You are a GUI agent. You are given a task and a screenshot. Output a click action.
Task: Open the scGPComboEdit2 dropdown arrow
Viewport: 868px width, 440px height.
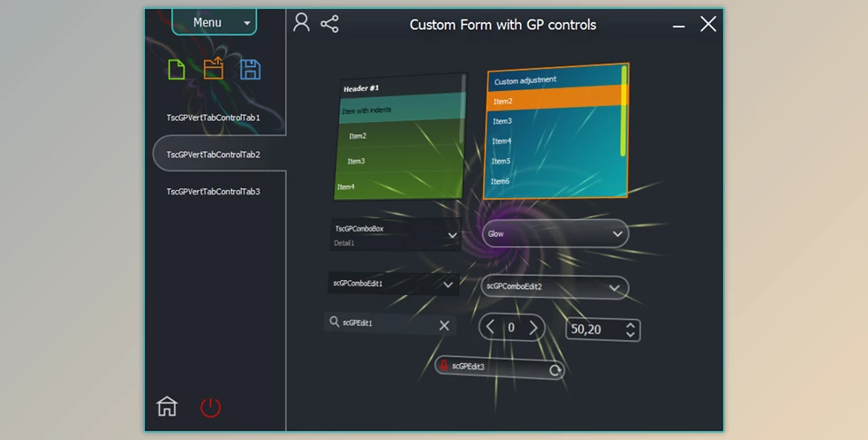click(614, 288)
